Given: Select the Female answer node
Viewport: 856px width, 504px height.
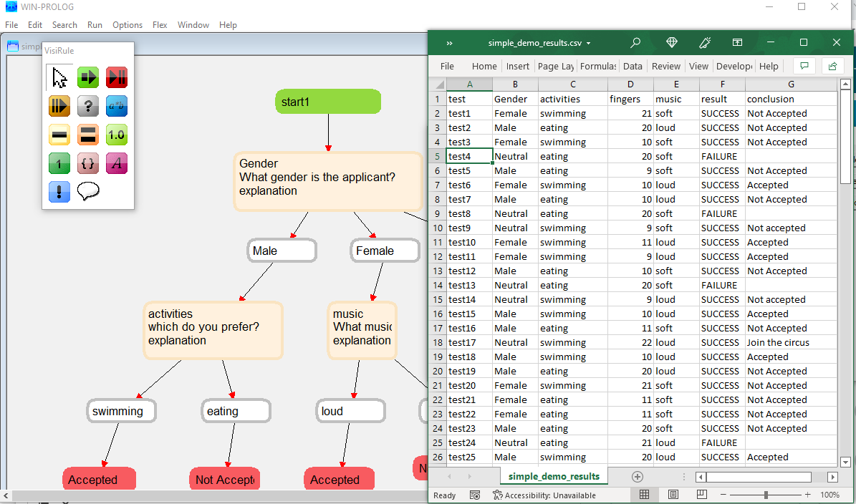Looking at the screenshot, I should tap(385, 251).
